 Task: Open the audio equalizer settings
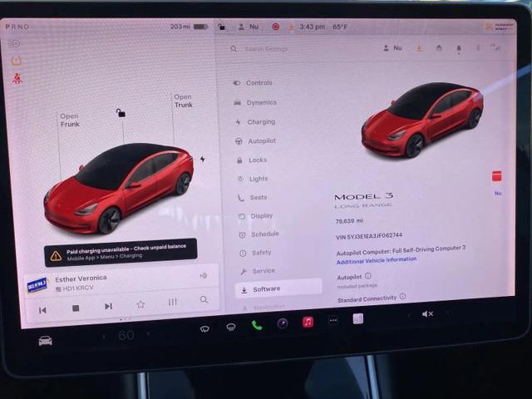[172, 302]
